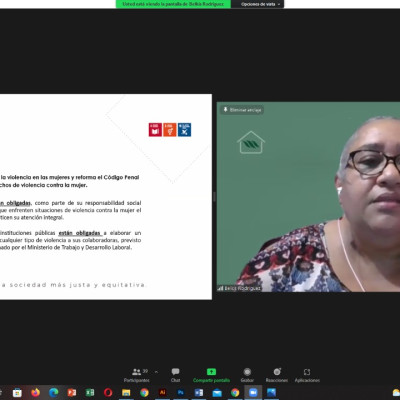Click the green screen-sharing notification banner
Viewport: 400px width, 400px height.
coord(173,4)
